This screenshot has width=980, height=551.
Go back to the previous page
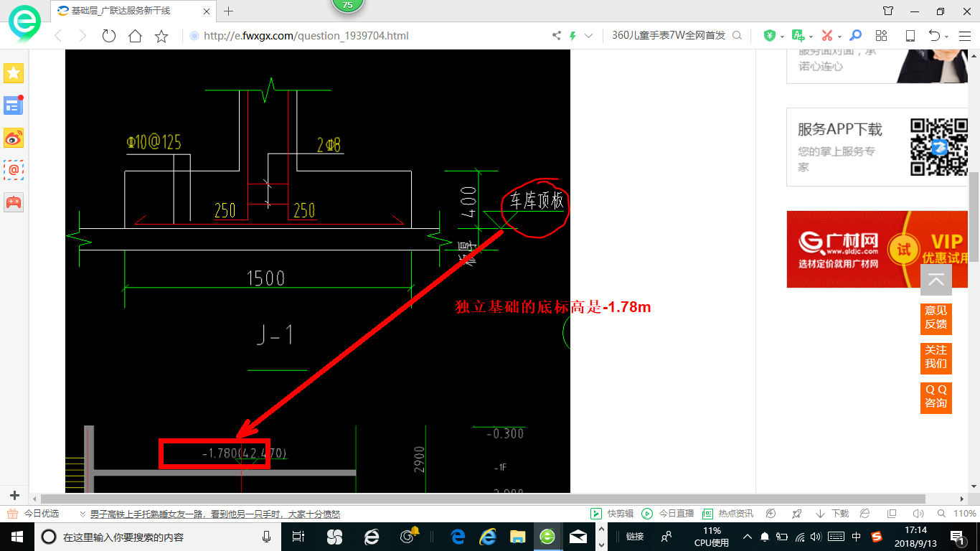58,36
